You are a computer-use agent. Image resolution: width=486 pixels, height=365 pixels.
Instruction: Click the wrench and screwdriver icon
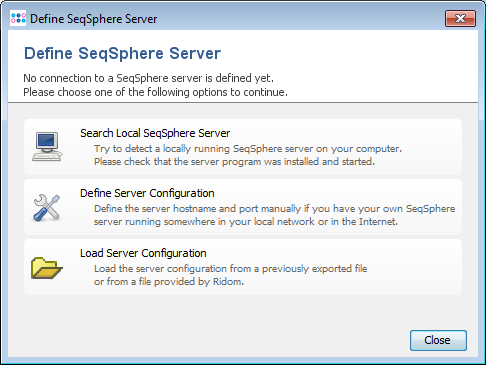pyautogui.click(x=47, y=207)
